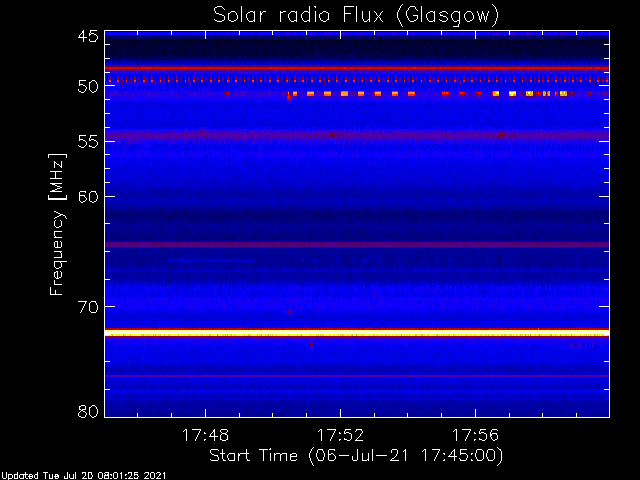Click the bright yellow-white band near 72 MHz

(357, 333)
